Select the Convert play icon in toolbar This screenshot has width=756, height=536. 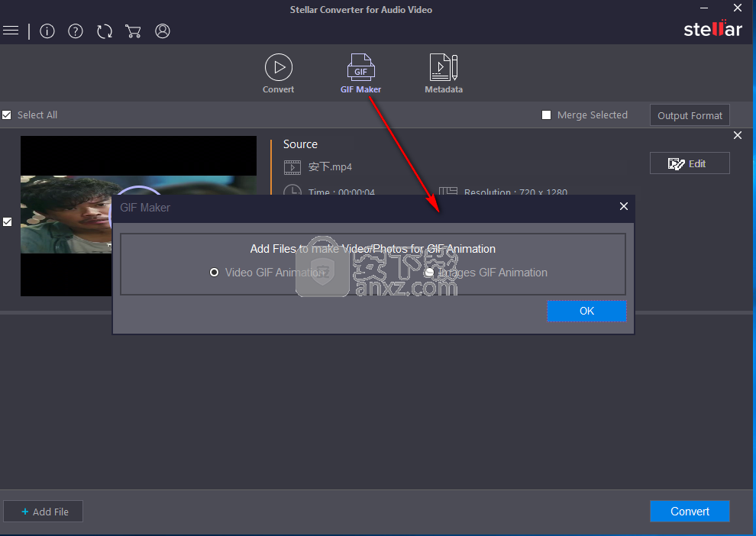278,73
